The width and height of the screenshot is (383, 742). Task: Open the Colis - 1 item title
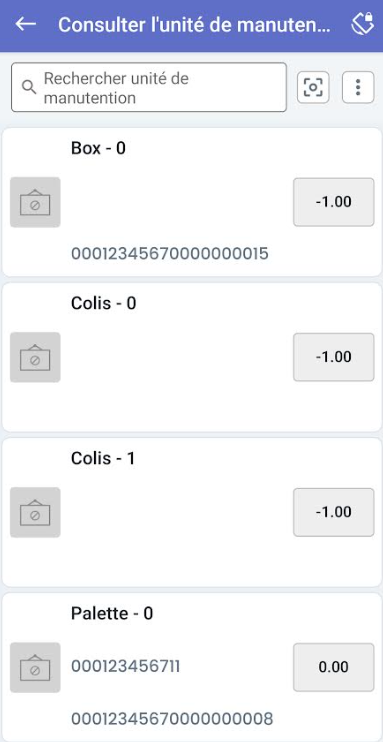(103, 459)
